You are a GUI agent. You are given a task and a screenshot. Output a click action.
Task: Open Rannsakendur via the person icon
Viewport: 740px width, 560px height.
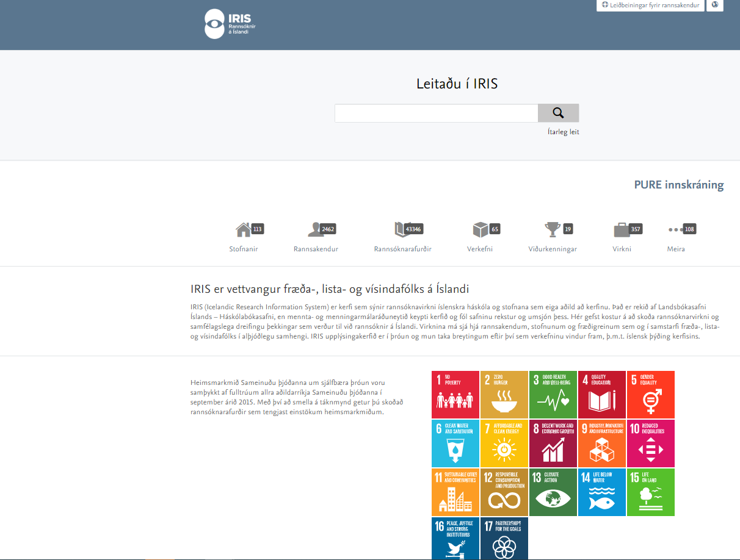(316, 230)
